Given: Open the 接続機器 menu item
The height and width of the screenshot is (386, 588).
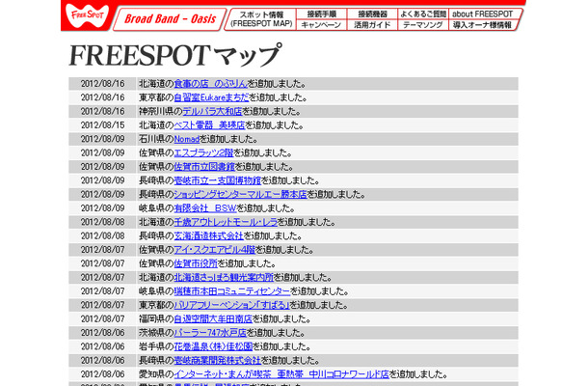Looking at the screenshot, I should 372,14.
